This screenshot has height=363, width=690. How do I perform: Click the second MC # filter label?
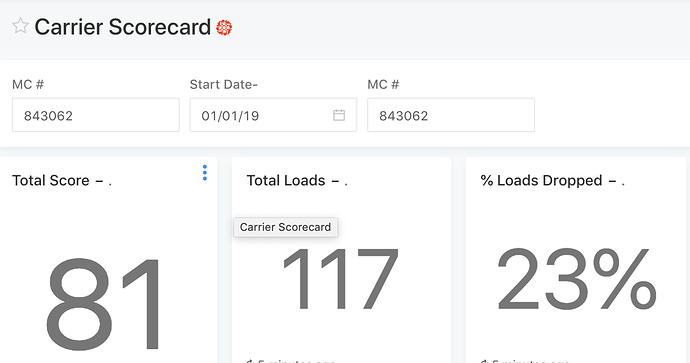click(383, 84)
